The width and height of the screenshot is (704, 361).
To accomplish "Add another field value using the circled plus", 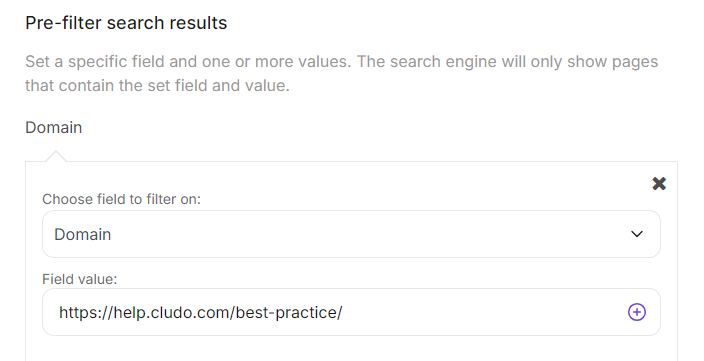I will [637, 312].
